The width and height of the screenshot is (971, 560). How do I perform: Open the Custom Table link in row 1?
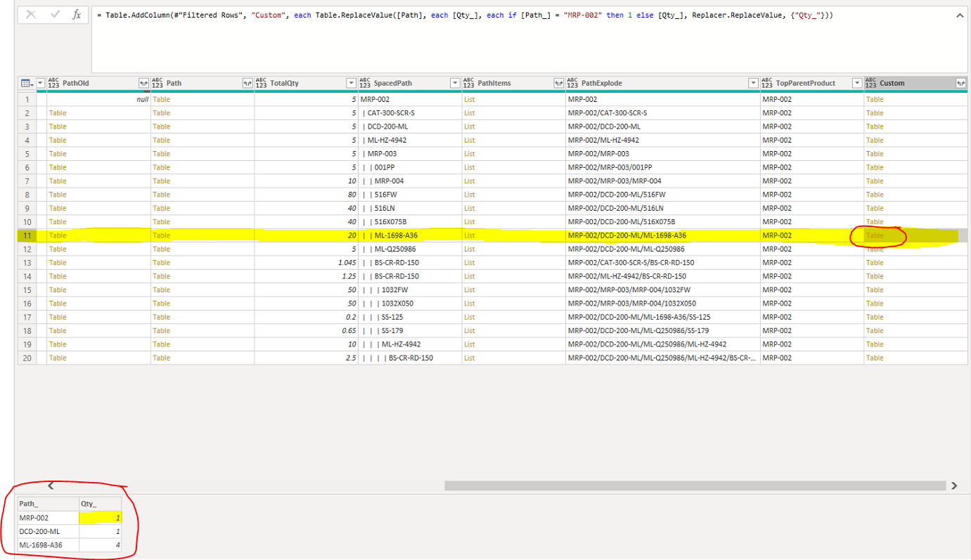[x=875, y=99]
